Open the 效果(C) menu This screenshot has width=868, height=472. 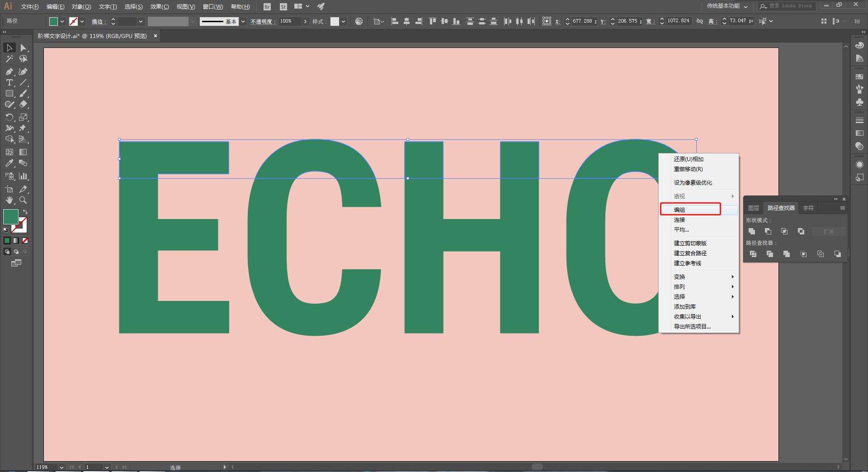point(160,7)
